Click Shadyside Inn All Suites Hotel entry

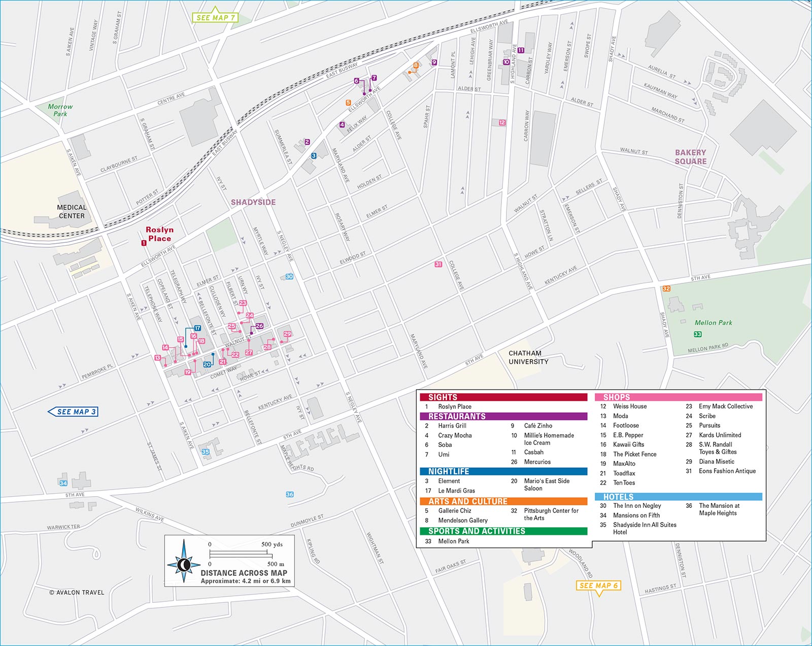645,528
